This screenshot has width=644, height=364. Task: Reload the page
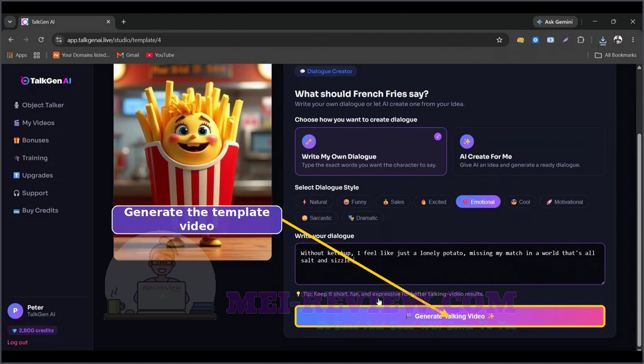[x=41, y=40]
